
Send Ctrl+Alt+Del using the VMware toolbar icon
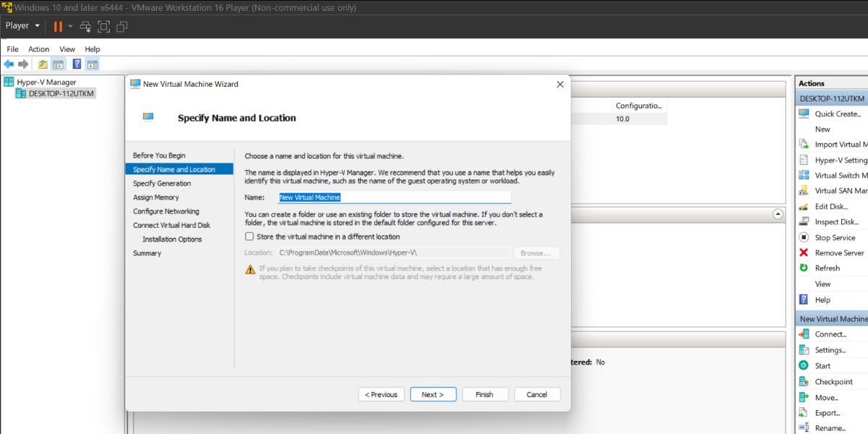[85, 27]
